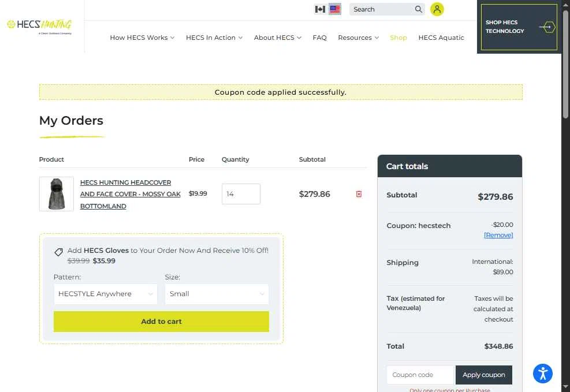Open the headcover product thumbnail
Viewport: 570px width, 392px height.
(57, 194)
